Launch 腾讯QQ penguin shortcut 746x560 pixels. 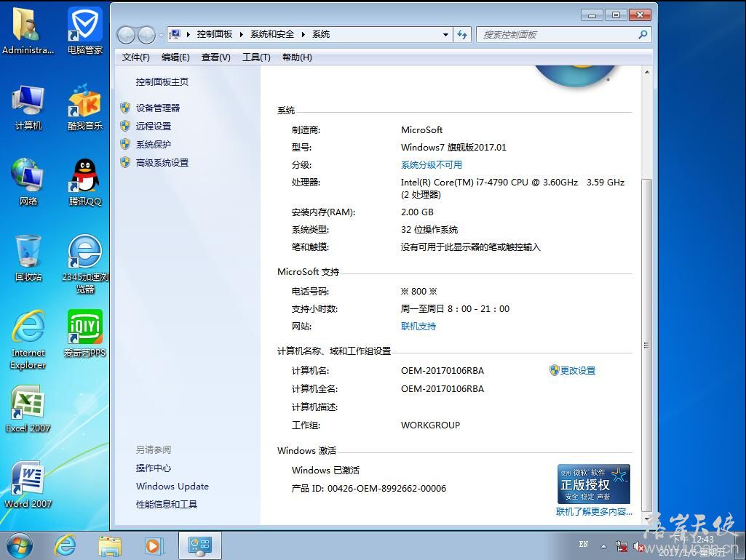point(84,183)
